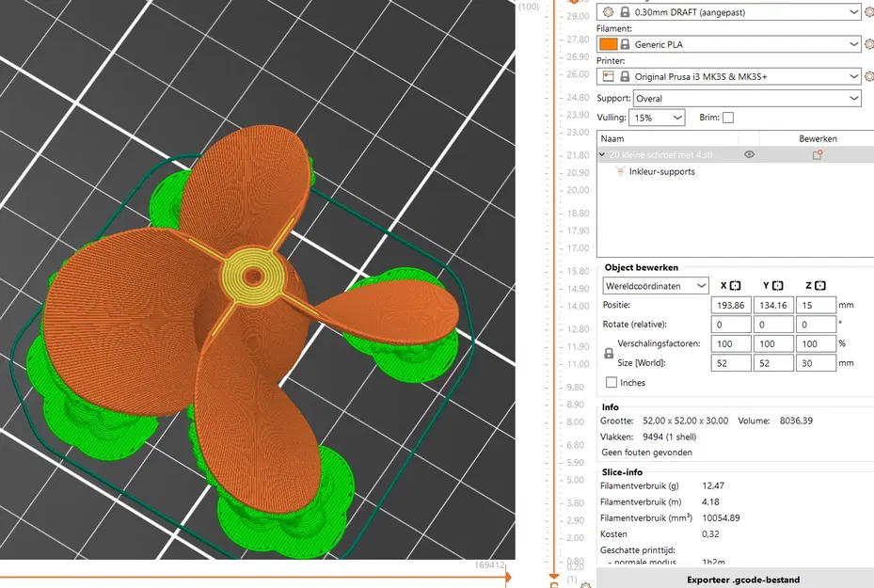874x588 pixels.
Task: Click the Verschalingsfactoren X field
Action: coord(731,343)
